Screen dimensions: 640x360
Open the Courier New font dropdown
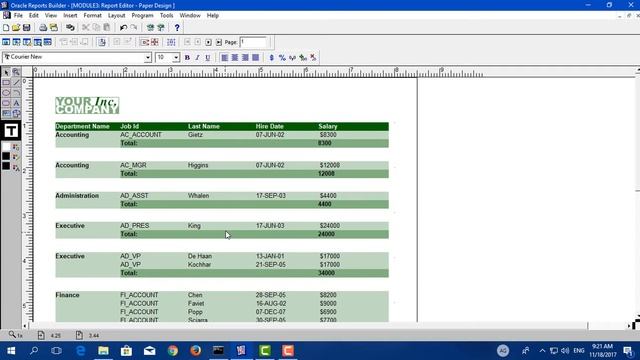(x=148, y=58)
